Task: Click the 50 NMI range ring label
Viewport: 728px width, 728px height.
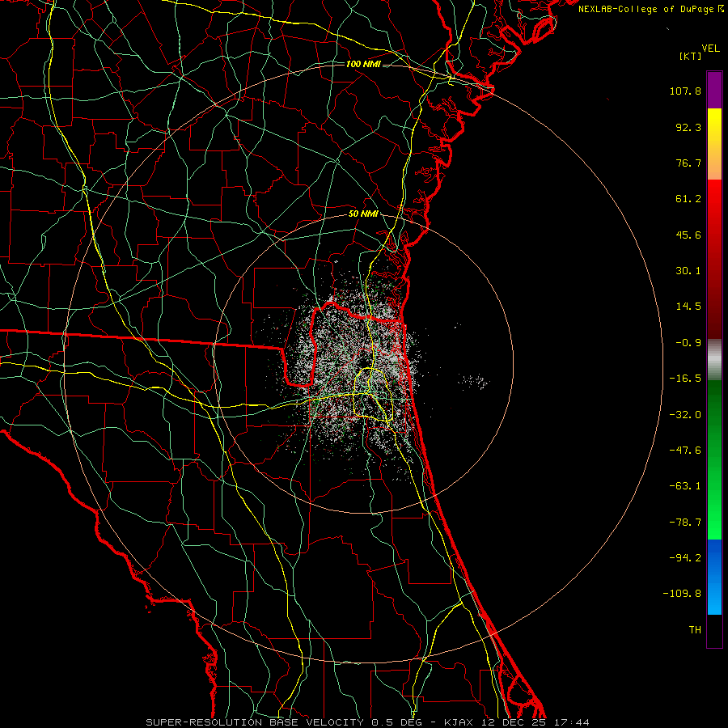Action: point(363,214)
